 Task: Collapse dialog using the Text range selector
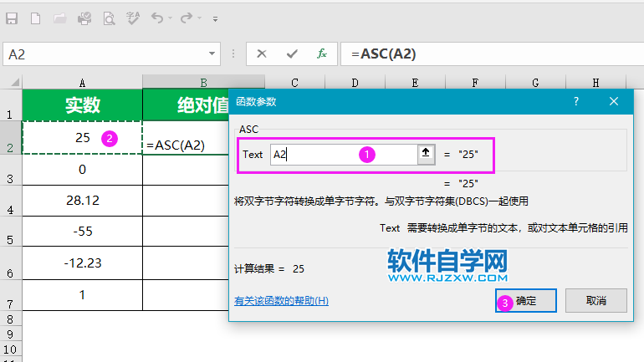pos(427,154)
